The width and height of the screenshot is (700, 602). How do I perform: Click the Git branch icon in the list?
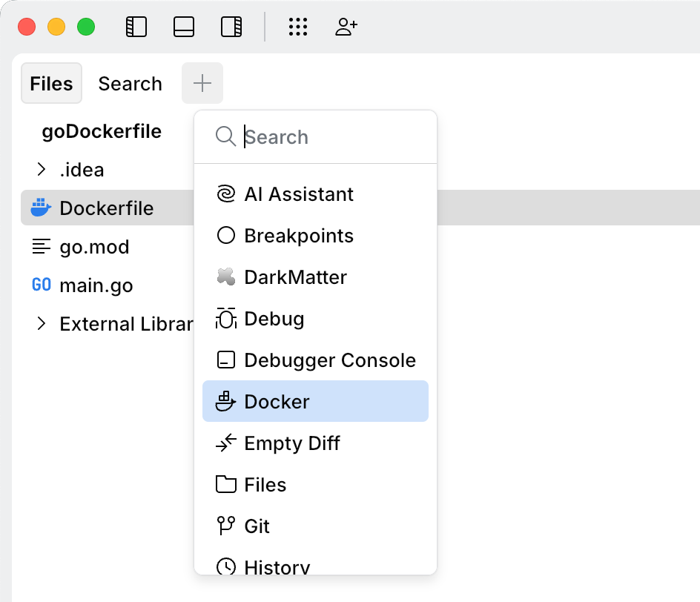[225, 526]
